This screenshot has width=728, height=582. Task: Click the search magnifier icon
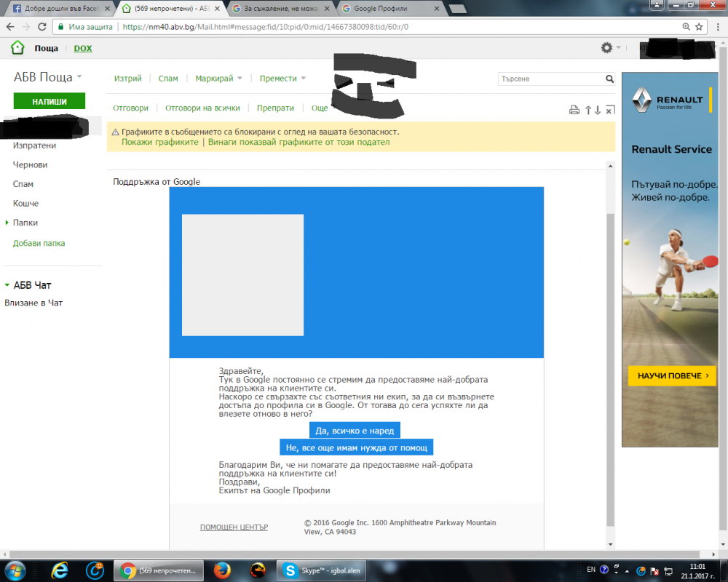(609, 79)
